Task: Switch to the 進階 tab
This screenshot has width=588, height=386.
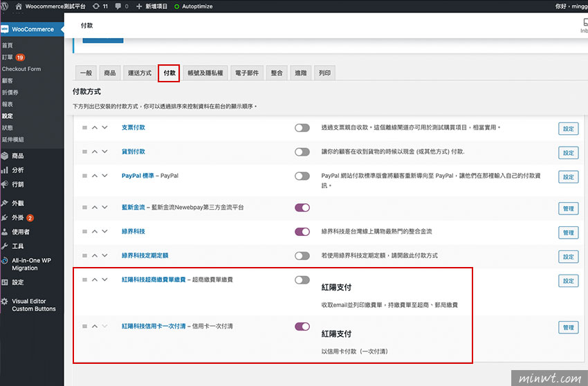Action: 301,73
